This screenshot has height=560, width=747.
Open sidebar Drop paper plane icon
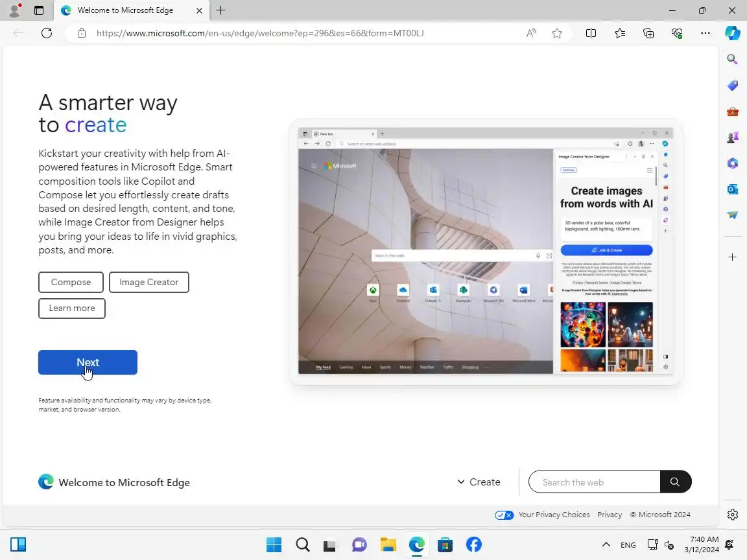click(x=732, y=215)
